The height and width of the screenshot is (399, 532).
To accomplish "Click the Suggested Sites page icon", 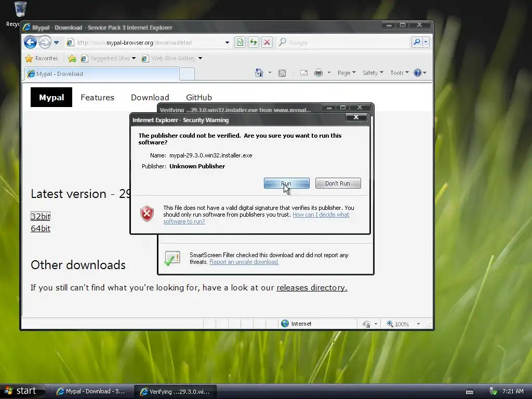I will pyautogui.click(x=85, y=58).
